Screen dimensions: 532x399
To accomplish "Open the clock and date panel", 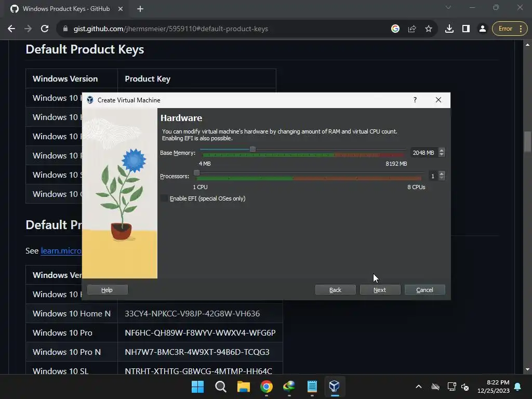I will click(494, 387).
